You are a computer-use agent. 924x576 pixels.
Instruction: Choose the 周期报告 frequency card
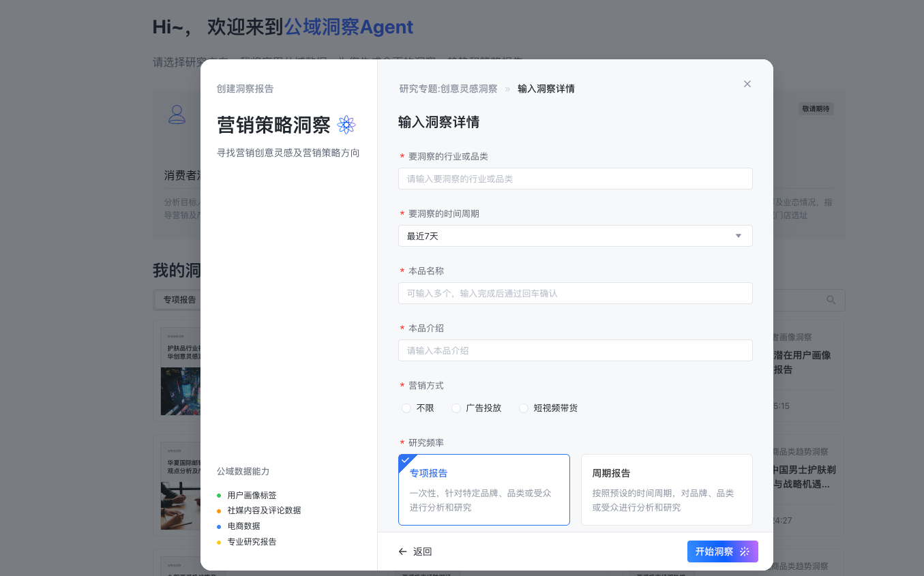coord(666,489)
